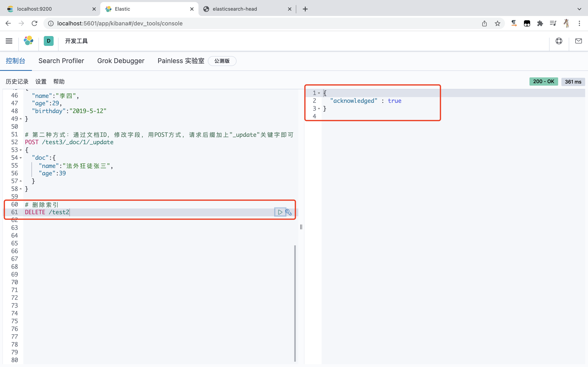Collapse the fold at editor line 53
Image resolution: width=588 pixels, height=367 pixels.
click(21, 150)
